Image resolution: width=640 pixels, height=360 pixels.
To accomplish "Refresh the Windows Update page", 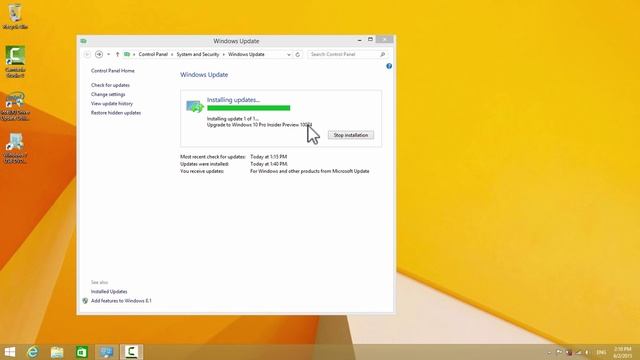I will coord(298,54).
